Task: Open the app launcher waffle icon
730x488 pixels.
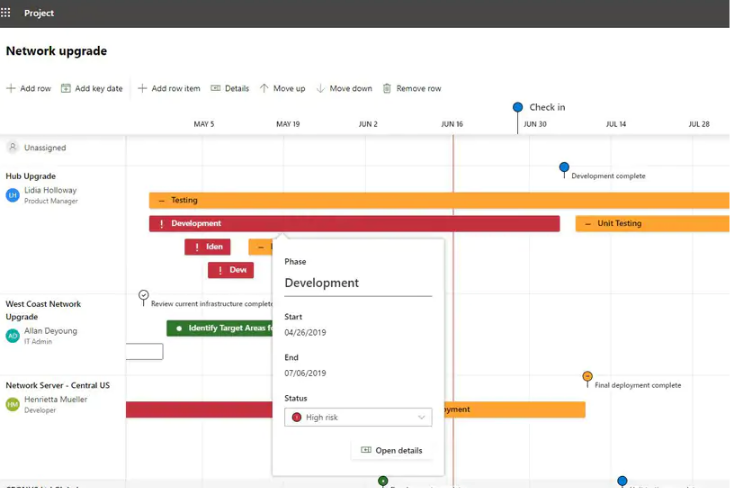Action: click(x=7, y=13)
